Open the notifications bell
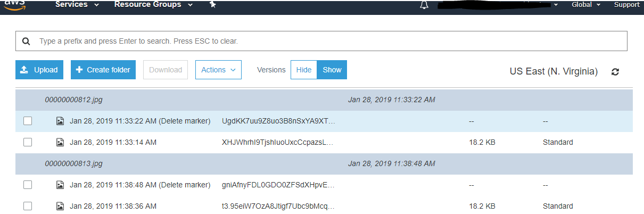Image resolution: width=644 pixels, height=214 pixels. pos(424,5)
